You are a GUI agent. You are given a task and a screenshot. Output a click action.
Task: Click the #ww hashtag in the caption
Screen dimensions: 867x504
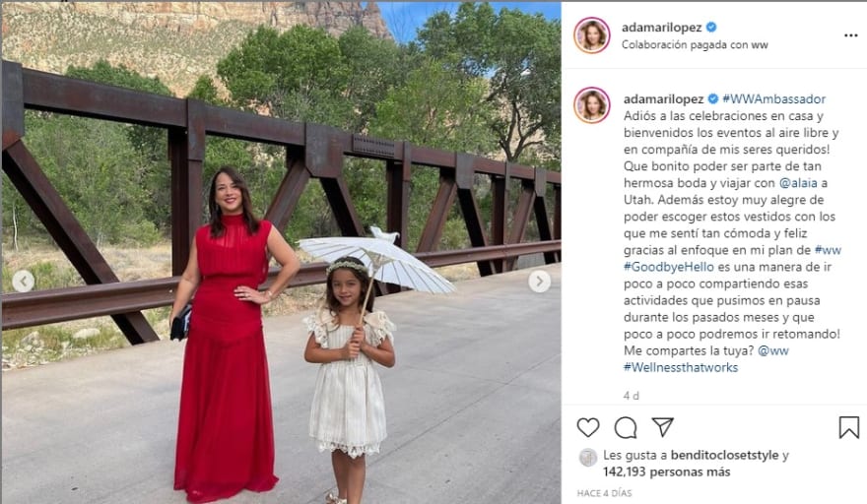tap(828, 250)
